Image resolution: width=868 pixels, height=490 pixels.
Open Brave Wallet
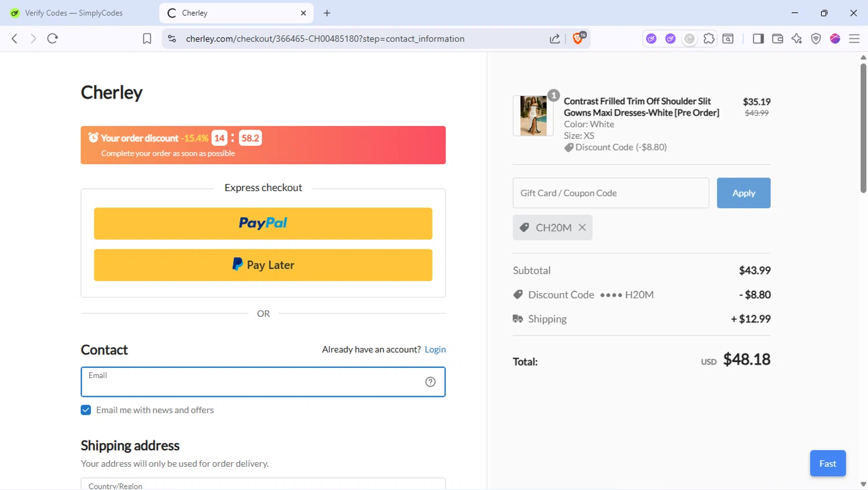click(x=778, y=39)
